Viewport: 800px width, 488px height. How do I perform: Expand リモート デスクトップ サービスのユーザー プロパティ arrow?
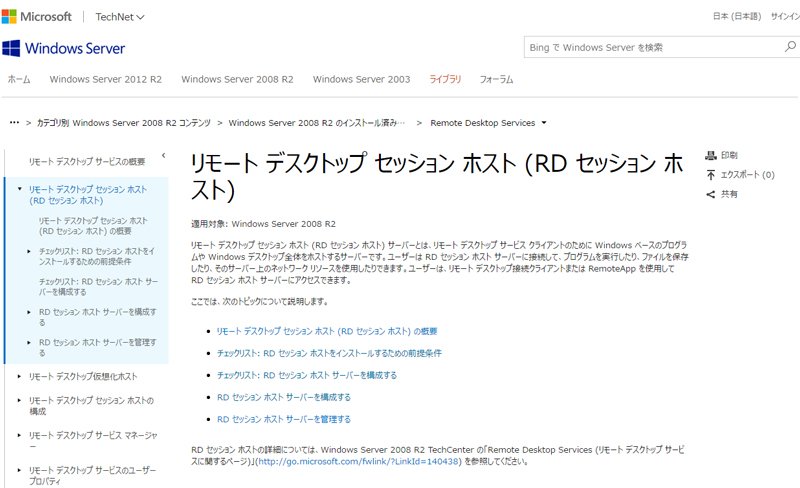point(19,470)
